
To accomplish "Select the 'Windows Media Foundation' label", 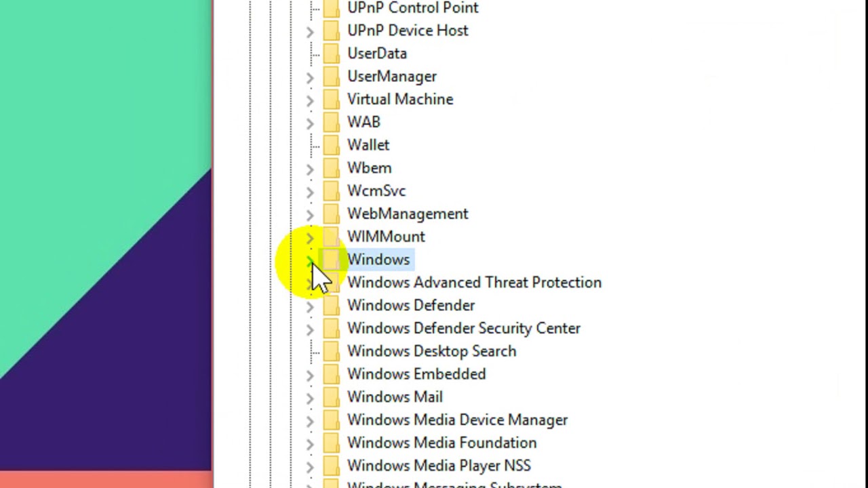I will pyautogui.click(x=441, y=443).
